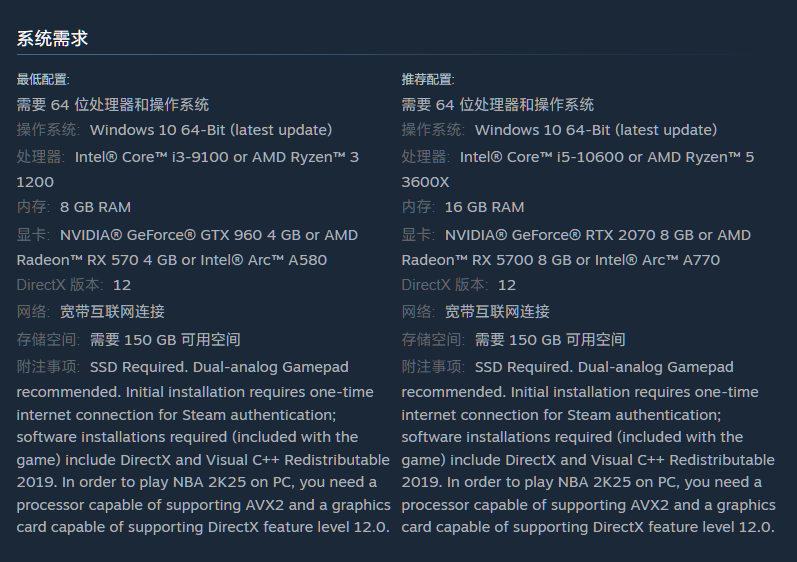Select the 推荐配置 column label
Image resolution: width=797 pixels, height=562 pixels.
click(x=428, y=79)
